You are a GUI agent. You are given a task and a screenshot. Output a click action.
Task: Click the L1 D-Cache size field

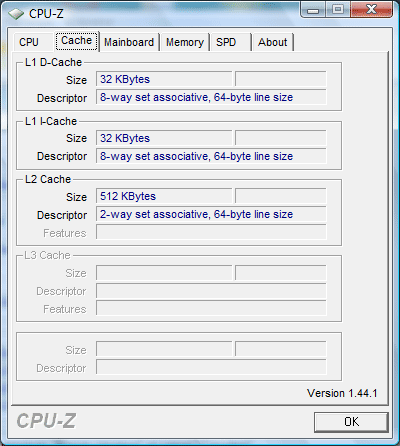[x=164, y=79]
